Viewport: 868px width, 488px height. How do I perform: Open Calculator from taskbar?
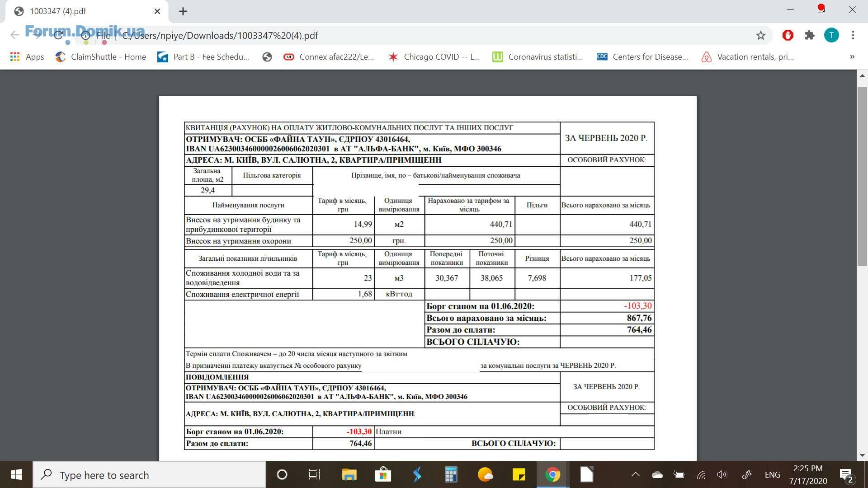(451, 474)
